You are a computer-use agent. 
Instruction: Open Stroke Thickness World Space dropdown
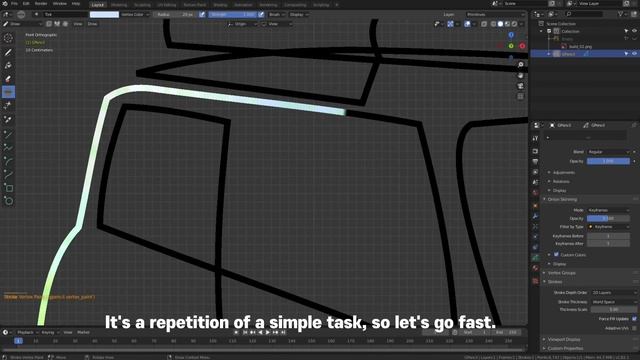tap(614, 302)
